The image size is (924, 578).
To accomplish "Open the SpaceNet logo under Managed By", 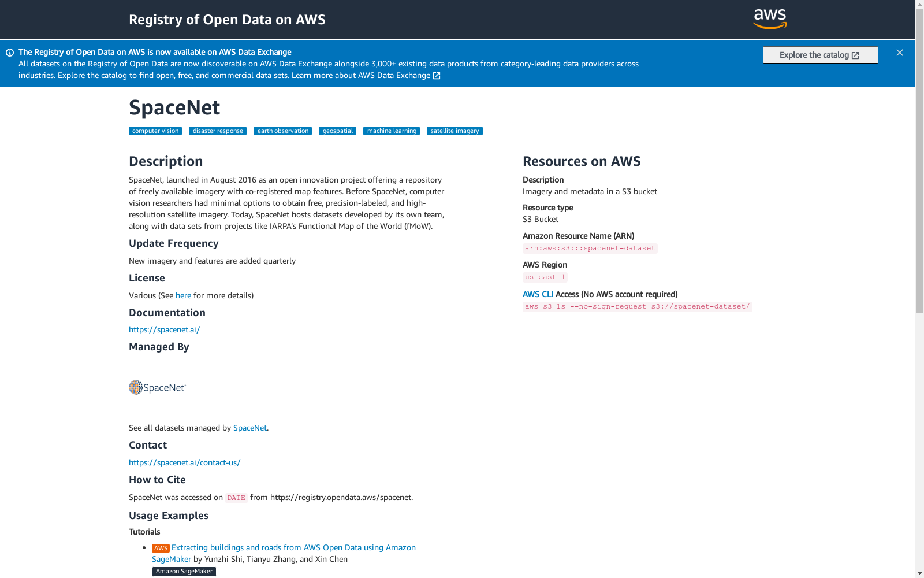I will [x=158, y=387].
